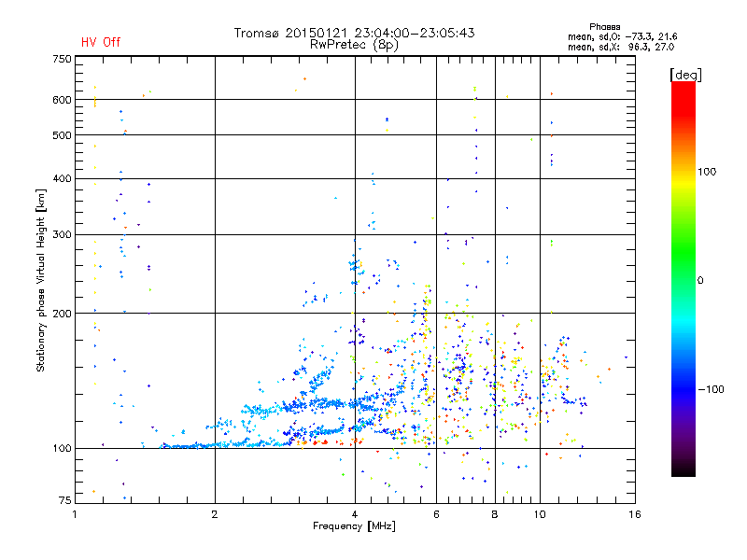Click the x-axis label 8

[495, 514]
